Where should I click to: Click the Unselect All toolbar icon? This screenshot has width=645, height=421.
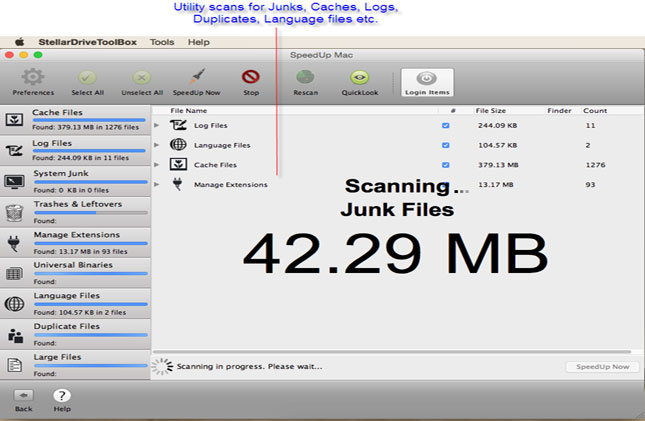[142, 77]
